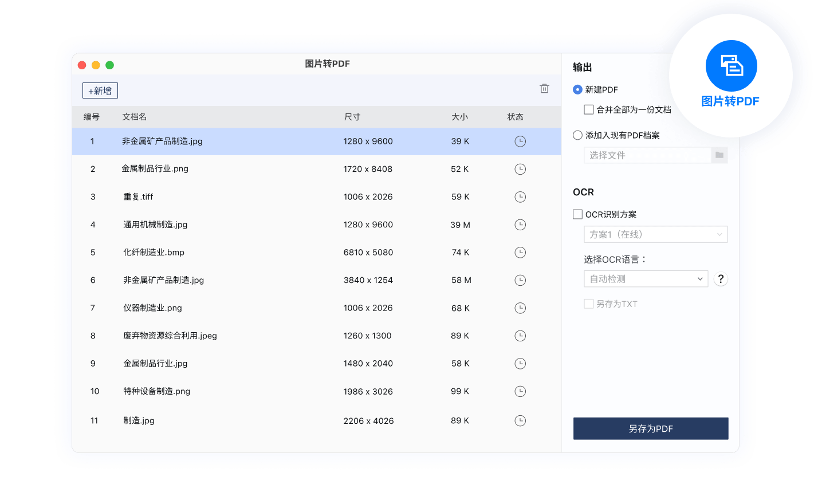Click the 图片转PDF blue circle icon
818x504 pixels.
731,66
